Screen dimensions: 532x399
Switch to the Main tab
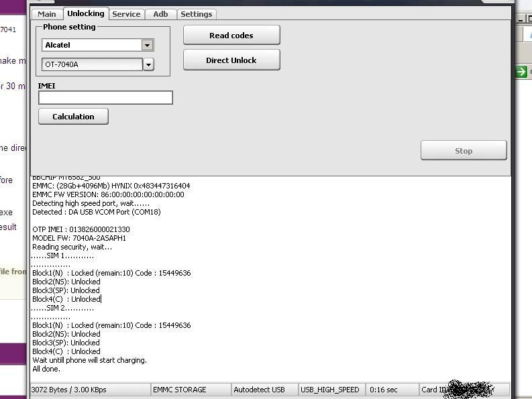click(47, 14)
